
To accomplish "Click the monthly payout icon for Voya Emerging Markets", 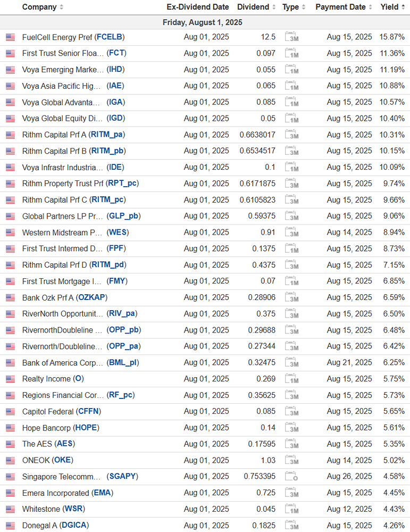I will [x=291, y=70].
